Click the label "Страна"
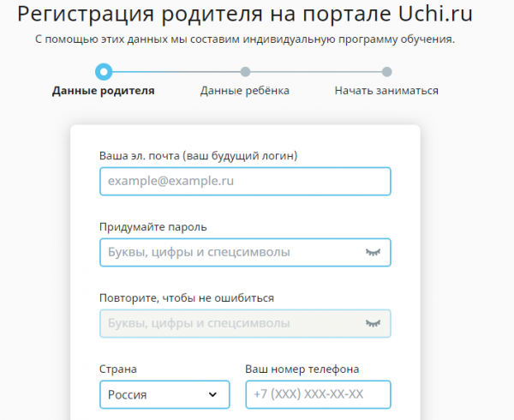 [x=118, y=369]
